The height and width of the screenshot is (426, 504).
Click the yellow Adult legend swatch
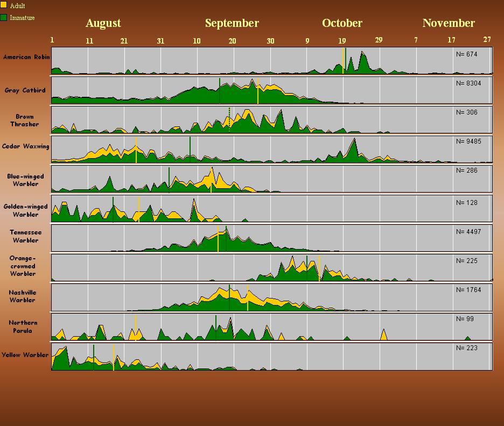[x=4, y=6]
